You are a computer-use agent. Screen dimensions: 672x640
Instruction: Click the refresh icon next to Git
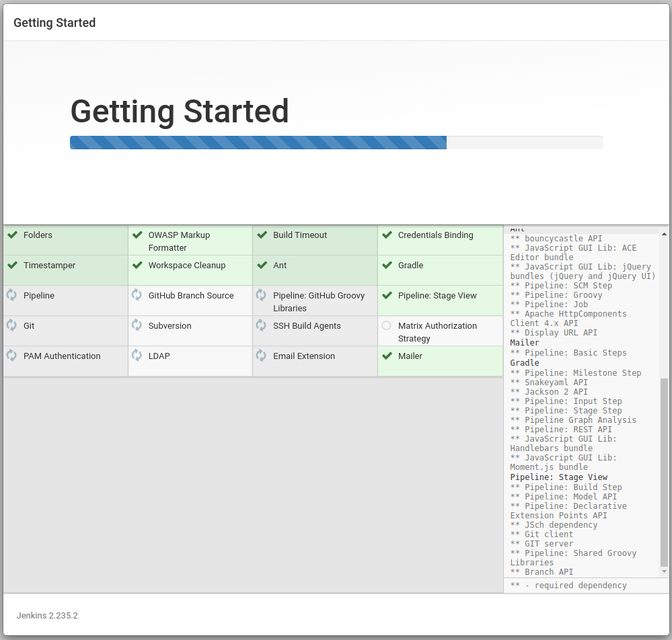click(x=11, y=325)
